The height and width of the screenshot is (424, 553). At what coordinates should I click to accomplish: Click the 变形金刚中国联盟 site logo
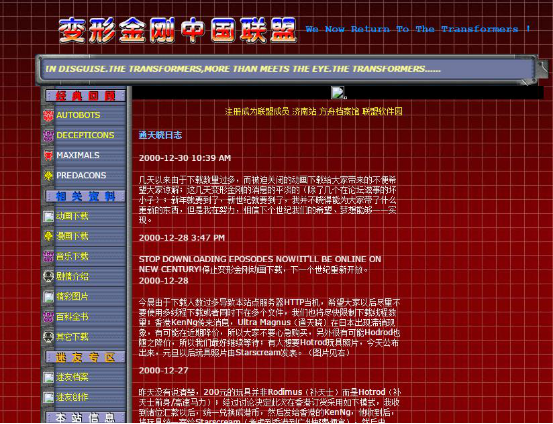(x=178, y=30)
